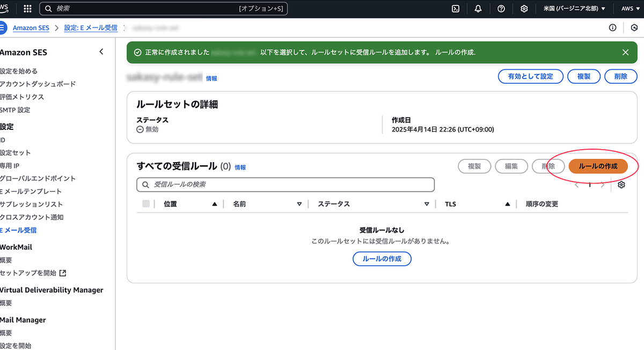Screen dimensions: 644x350
Task: Select E メール受信 in sidebar
Action: [x=18, y=230]
